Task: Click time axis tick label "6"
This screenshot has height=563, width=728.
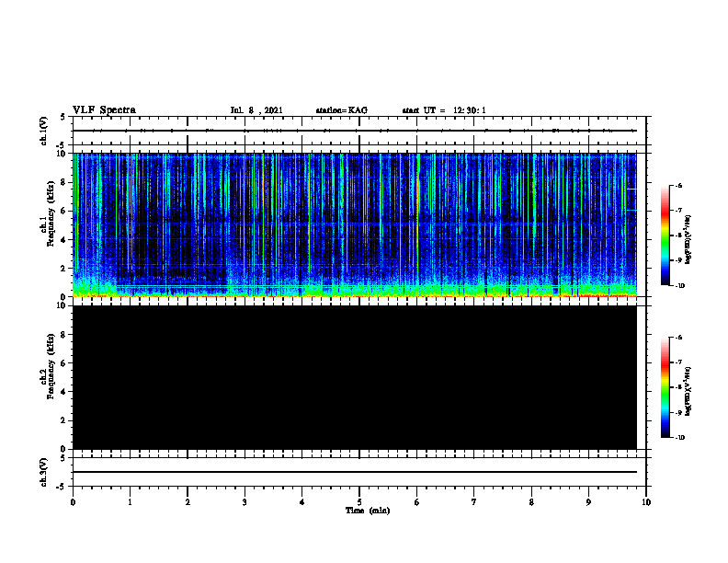Action: pos(417,502)
